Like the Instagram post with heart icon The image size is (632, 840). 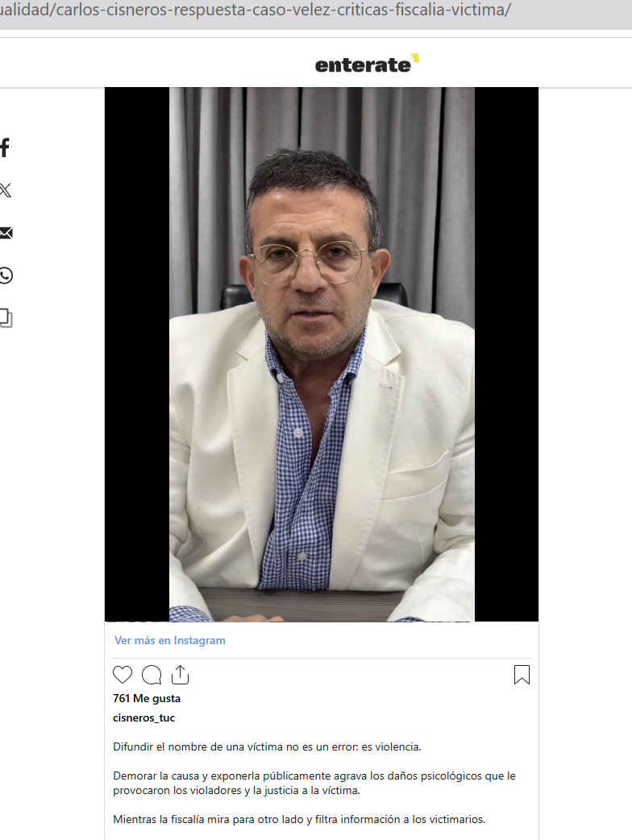[x=122, y=675]
